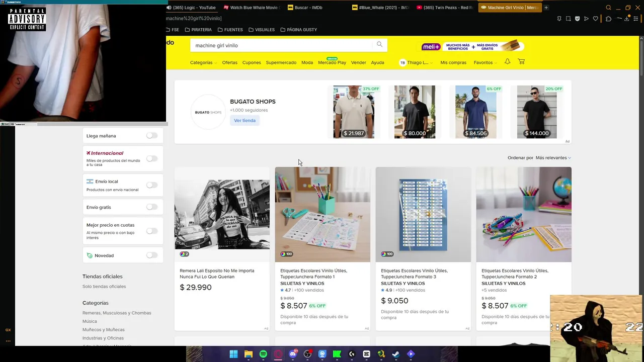The width and height of the screenshot is (644, 362).
Task: Click the machine girl vinilo search field
Action: (282, 45)
